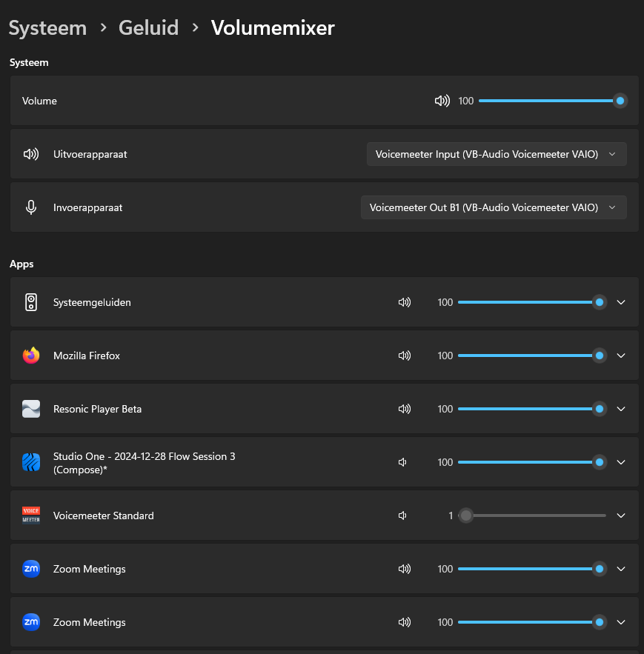This screenshot has height=654, width=644.
Task: Click the Voicemeeter Standard label
Action: tap(104, 515)
